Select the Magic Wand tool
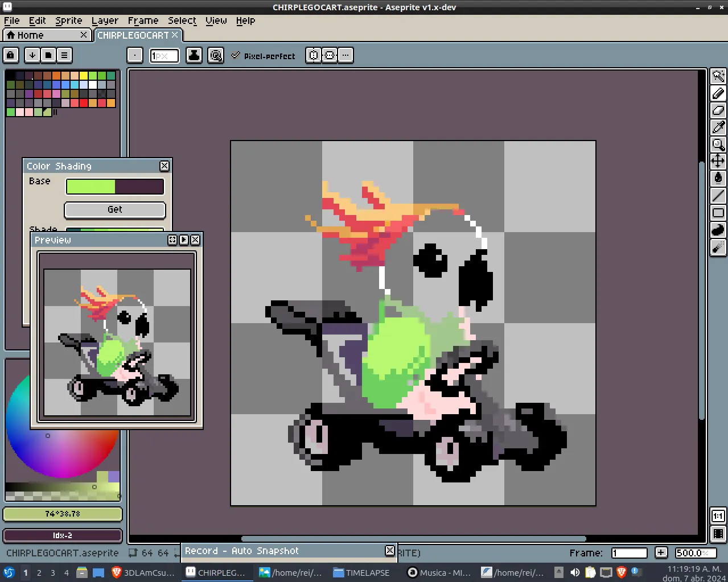Viewport: 728px width, 582px height. point(718,76)
